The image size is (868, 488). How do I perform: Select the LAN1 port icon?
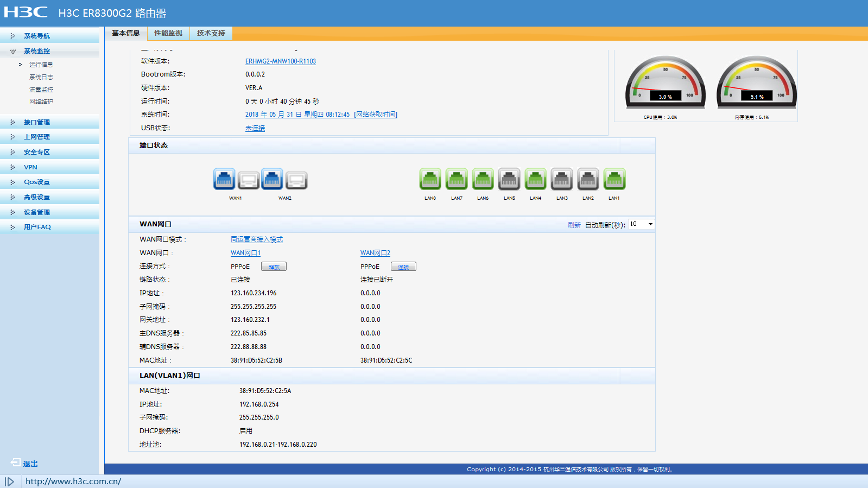tap(614, 179)
